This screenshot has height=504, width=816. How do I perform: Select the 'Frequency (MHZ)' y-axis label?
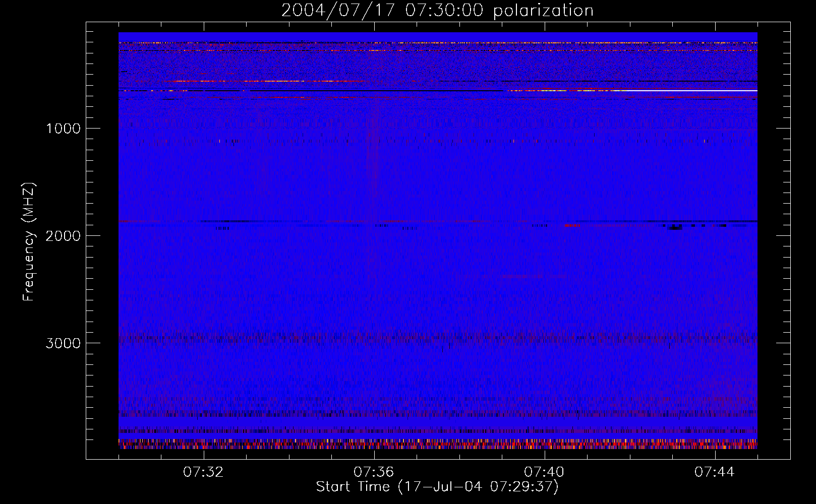(28, 242)
